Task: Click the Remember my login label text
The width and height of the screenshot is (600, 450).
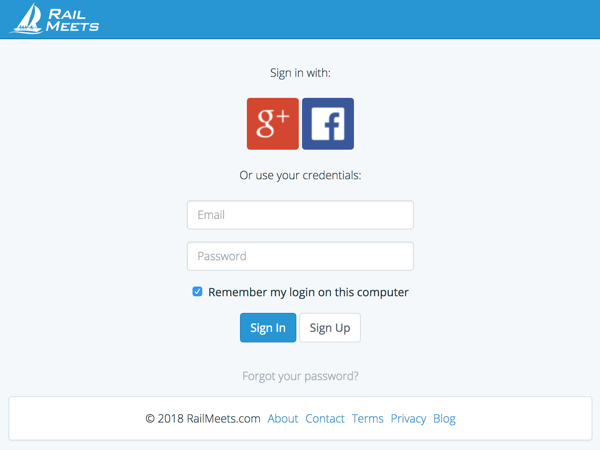Action: (308, 292)
